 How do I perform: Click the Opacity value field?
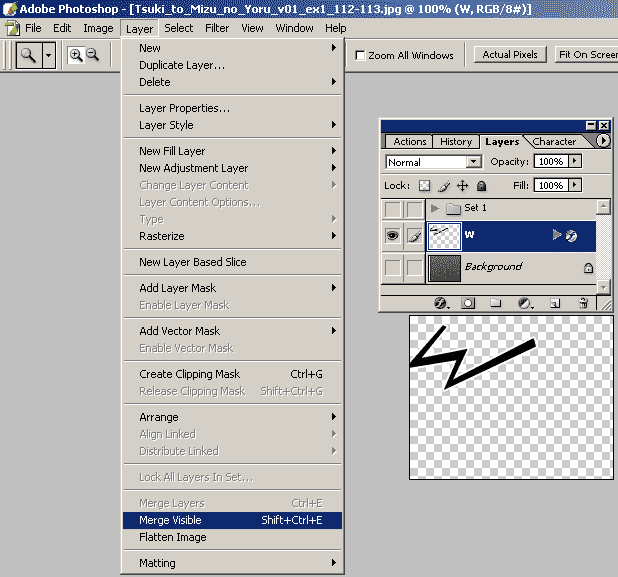click(x=551, y=161)
